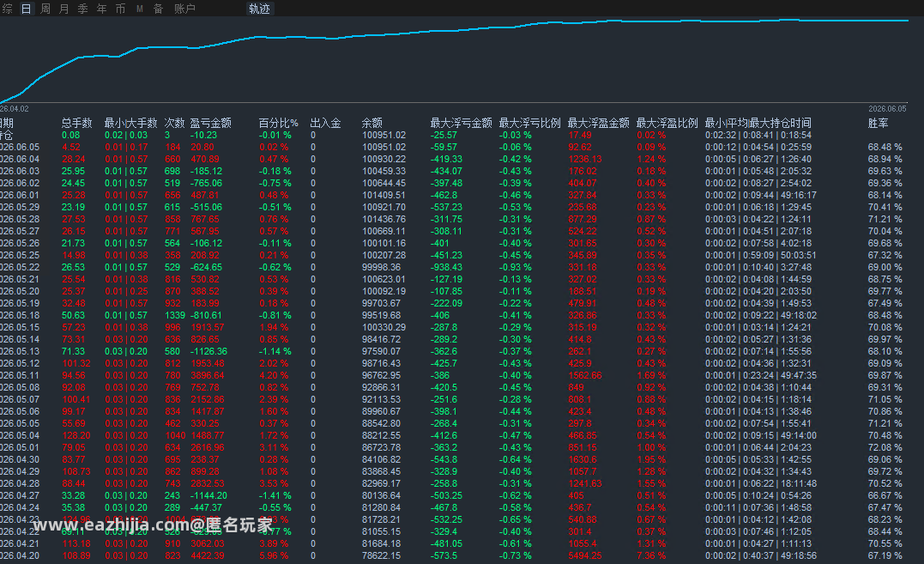Click the 余额 column header
924x564 pixels.
tap(371, 123)
